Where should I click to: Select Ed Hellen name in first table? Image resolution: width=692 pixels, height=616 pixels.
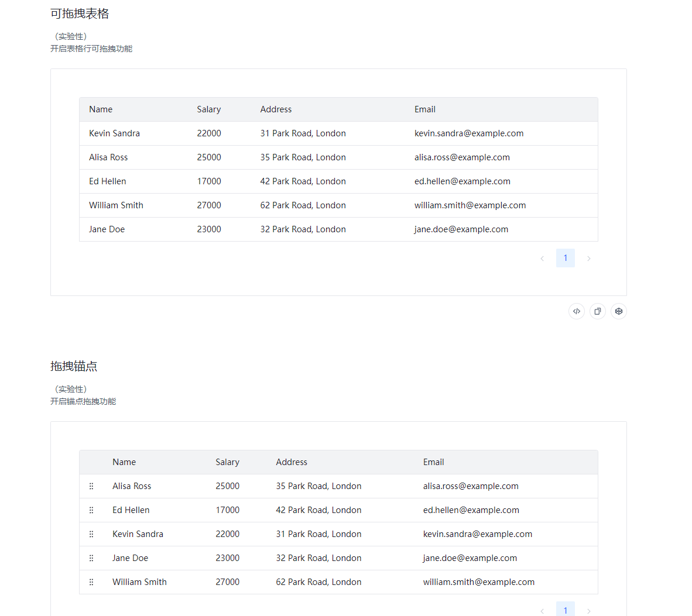(108, 181)
